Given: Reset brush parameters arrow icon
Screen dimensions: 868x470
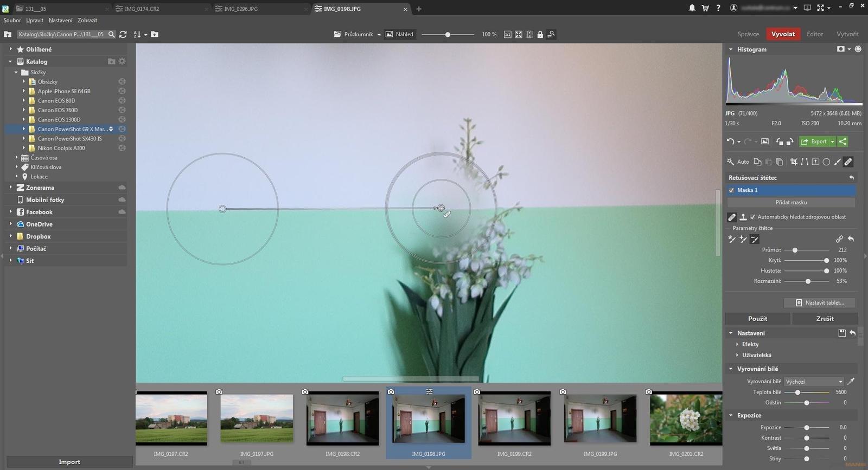Looking at the screenshot, I should [x=851, y=239].
